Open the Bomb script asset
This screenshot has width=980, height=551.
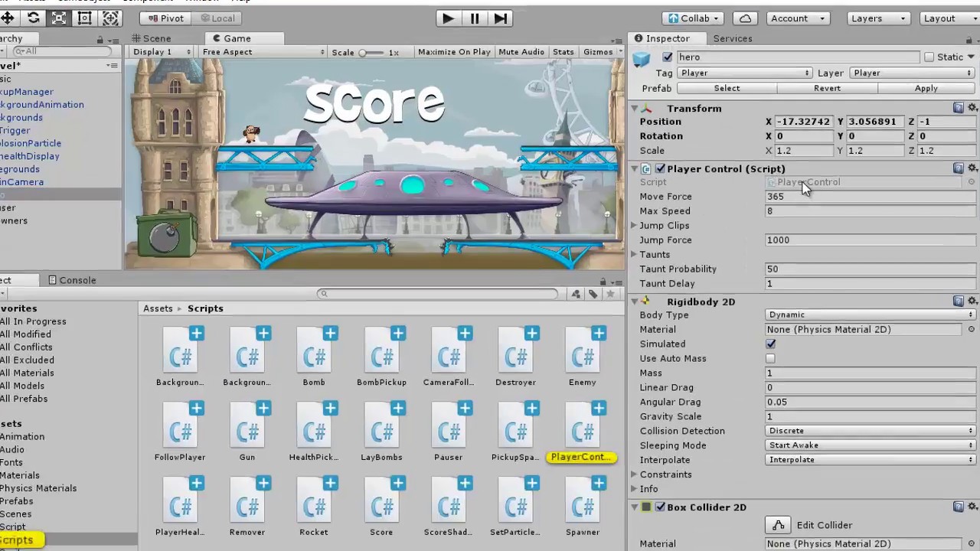(314, 357)
